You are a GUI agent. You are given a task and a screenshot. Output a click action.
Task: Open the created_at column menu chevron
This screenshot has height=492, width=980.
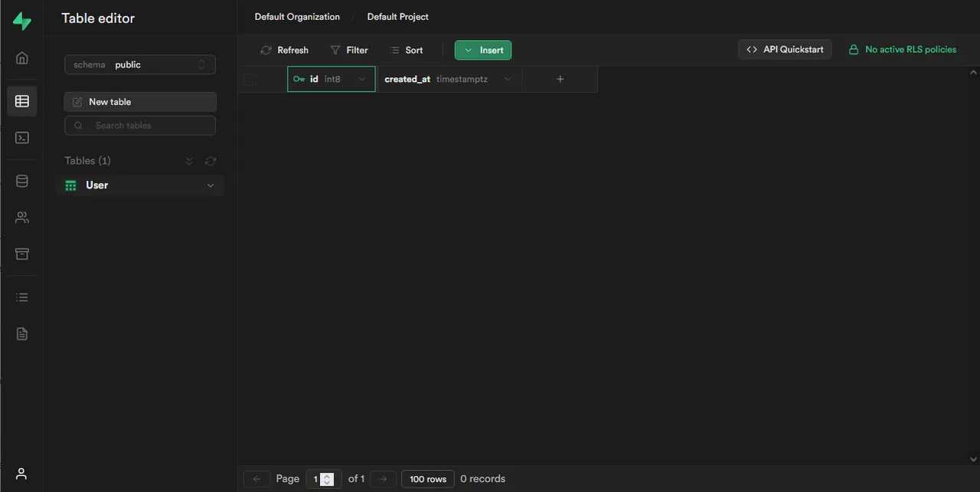pos(508,79)
